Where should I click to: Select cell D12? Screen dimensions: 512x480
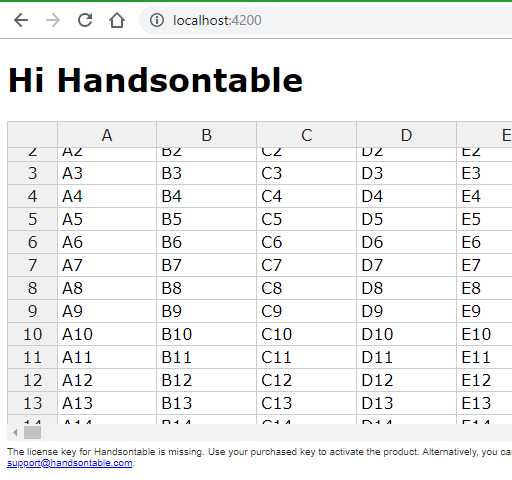pos(407,380)
